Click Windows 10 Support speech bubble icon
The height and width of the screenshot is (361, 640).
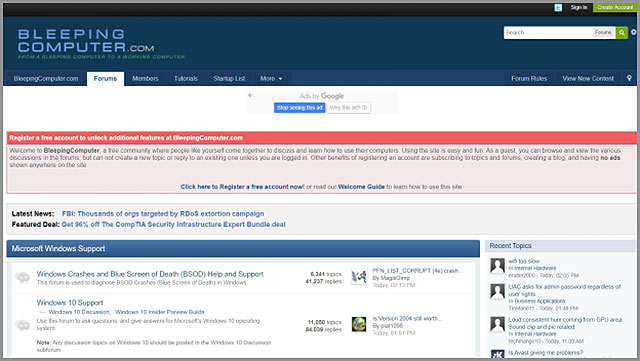(22, 325)
